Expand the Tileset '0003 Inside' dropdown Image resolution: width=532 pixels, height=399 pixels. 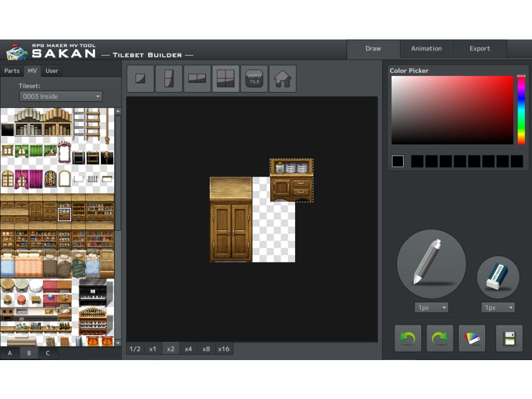click(61, 96)
